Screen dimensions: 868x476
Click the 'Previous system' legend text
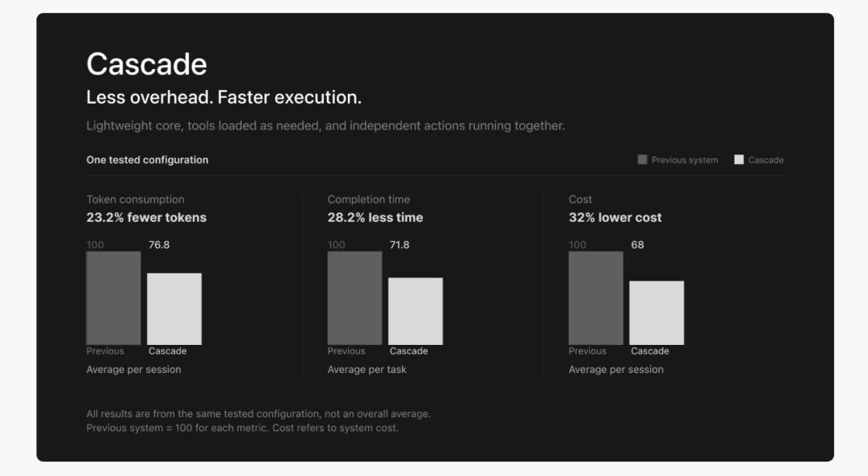pyautogui.click(x=684, y=160)
